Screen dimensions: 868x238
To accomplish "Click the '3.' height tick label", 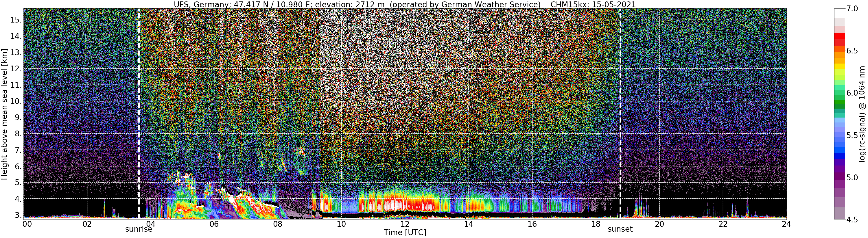I will tap(18, 215).
